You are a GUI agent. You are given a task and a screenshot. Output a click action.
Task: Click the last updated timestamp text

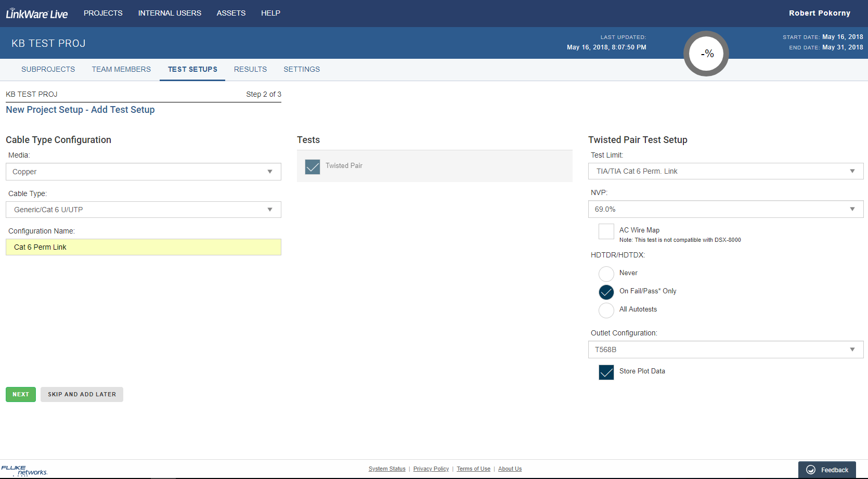(x=606, y=47)
